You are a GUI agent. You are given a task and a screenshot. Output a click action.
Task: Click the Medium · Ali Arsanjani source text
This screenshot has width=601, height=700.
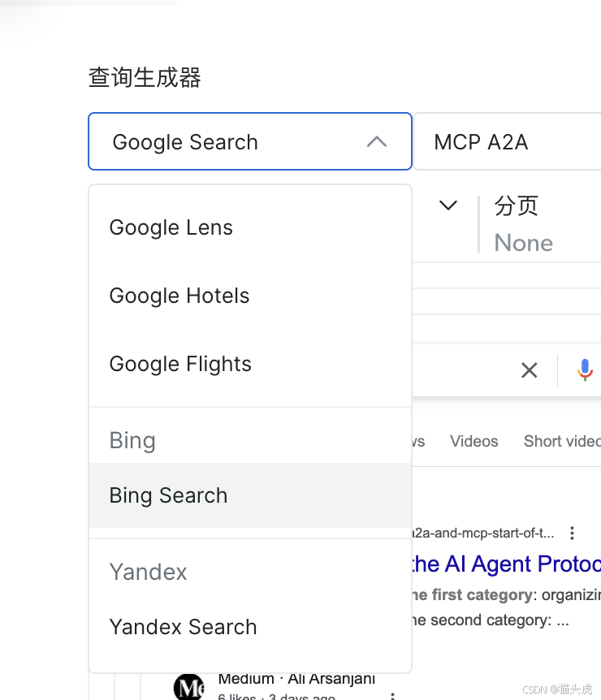tap(296, 678)
